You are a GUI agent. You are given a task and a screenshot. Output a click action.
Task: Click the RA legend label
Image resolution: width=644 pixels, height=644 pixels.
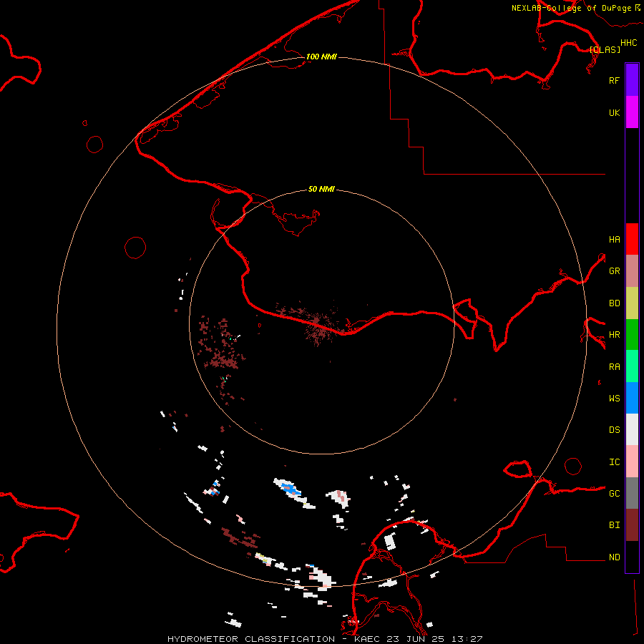point(614,367)
